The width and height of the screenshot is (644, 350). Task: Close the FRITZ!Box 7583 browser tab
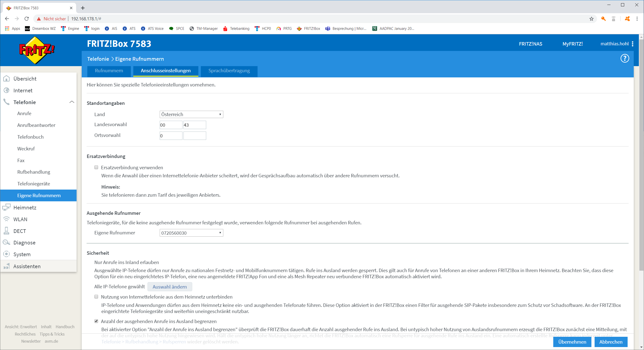(71, 8)
